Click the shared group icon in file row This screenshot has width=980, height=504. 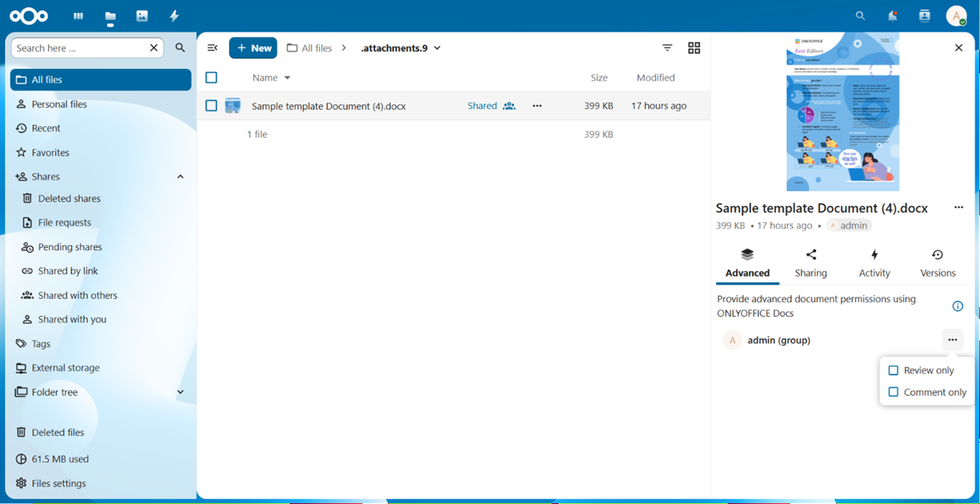point(509,105)
